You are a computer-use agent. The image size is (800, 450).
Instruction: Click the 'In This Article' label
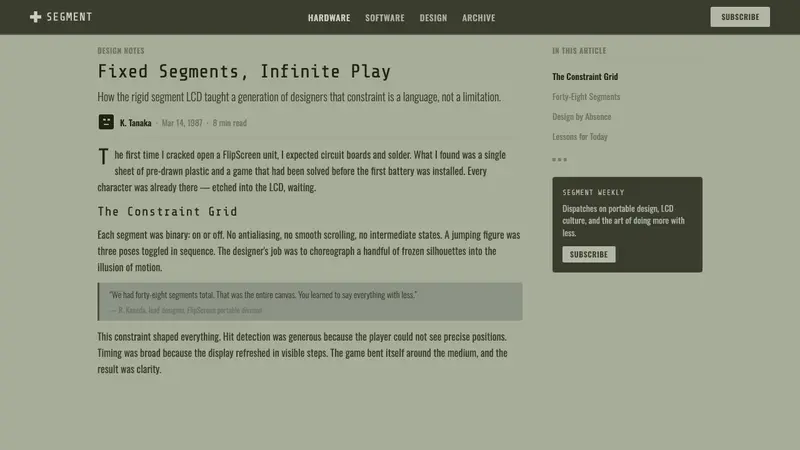click(579, 51)
